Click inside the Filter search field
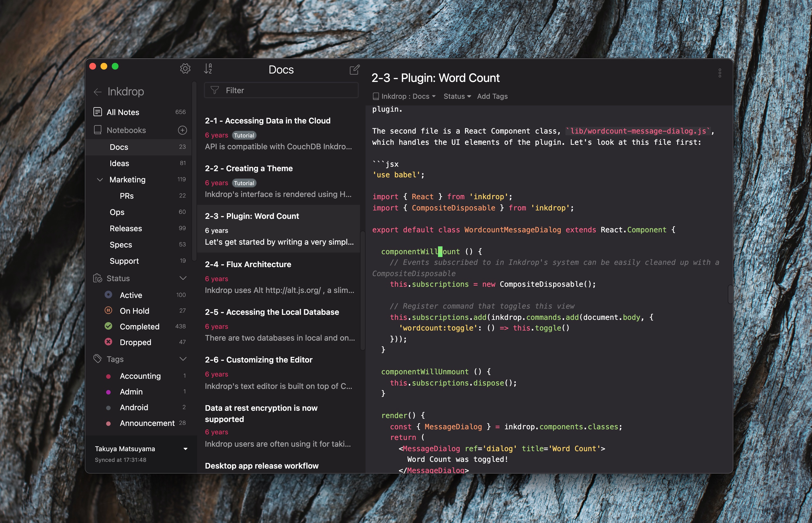The height and width of the screenshot is (523, 812). pyautogui.click(x=282, y=90)
